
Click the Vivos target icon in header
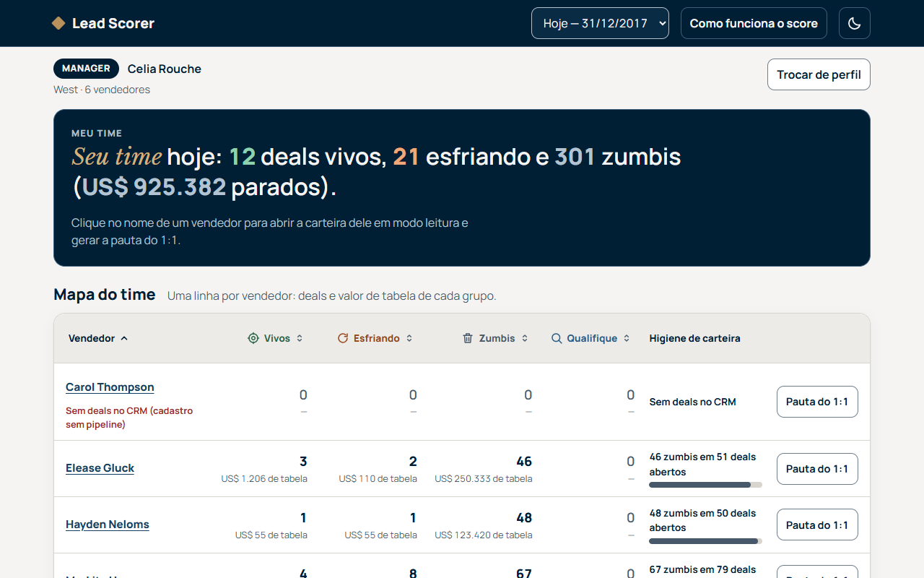[x=253, y=338]
